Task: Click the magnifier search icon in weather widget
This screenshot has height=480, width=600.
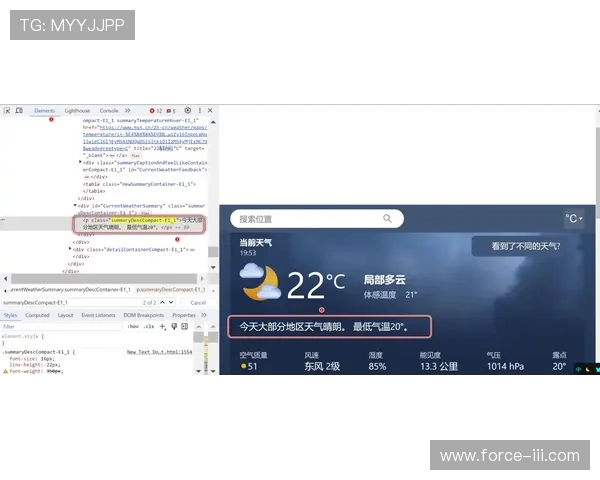Action: point(387,219)
